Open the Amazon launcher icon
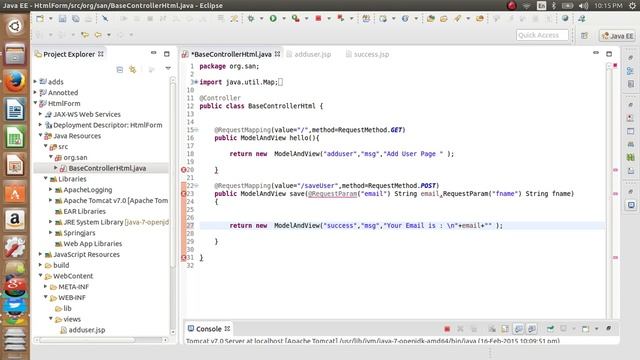 [x=15, y=219]
